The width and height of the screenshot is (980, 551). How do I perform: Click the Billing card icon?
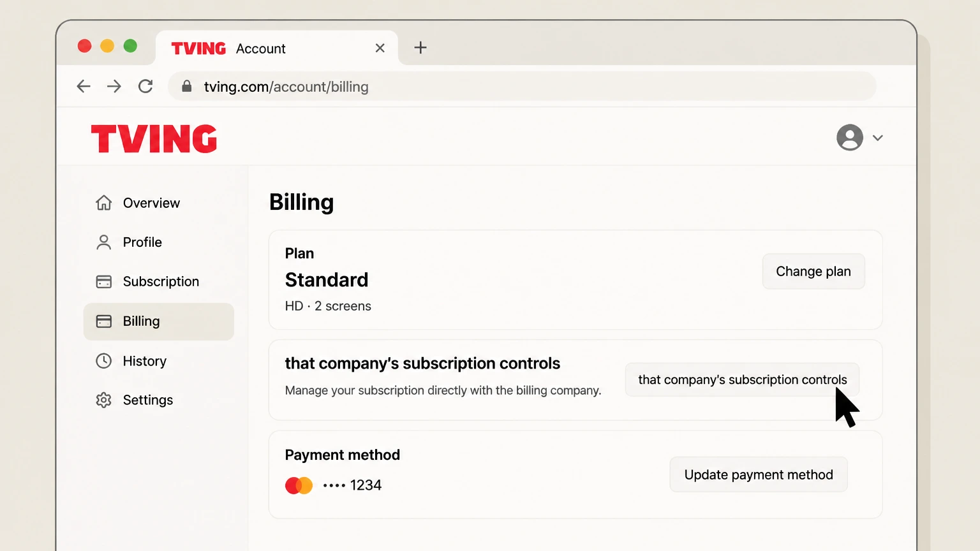pyautogui.click(x=104, y=321)
